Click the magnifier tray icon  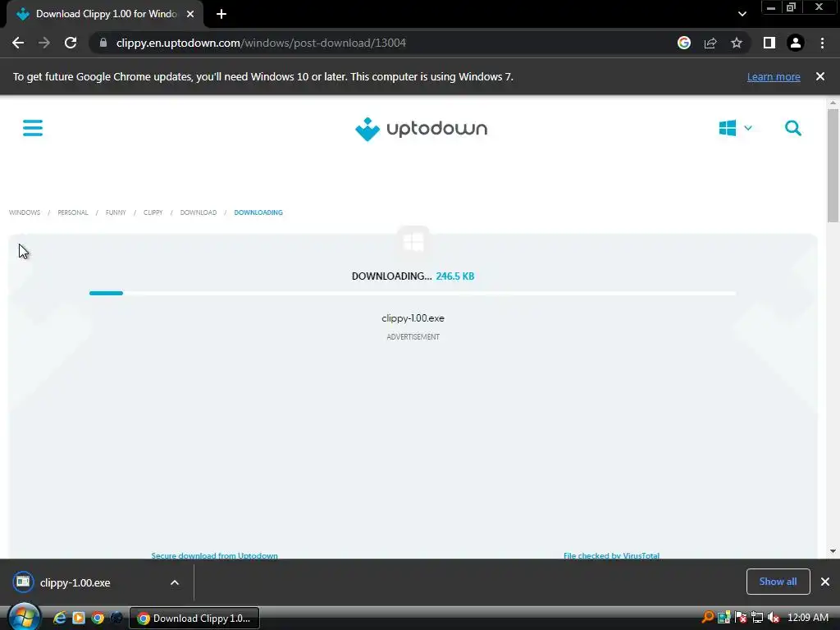[x=708, y=618]
